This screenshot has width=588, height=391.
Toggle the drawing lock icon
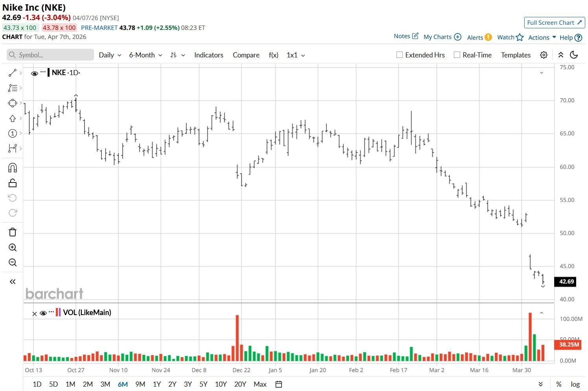[x=13, y=183]
